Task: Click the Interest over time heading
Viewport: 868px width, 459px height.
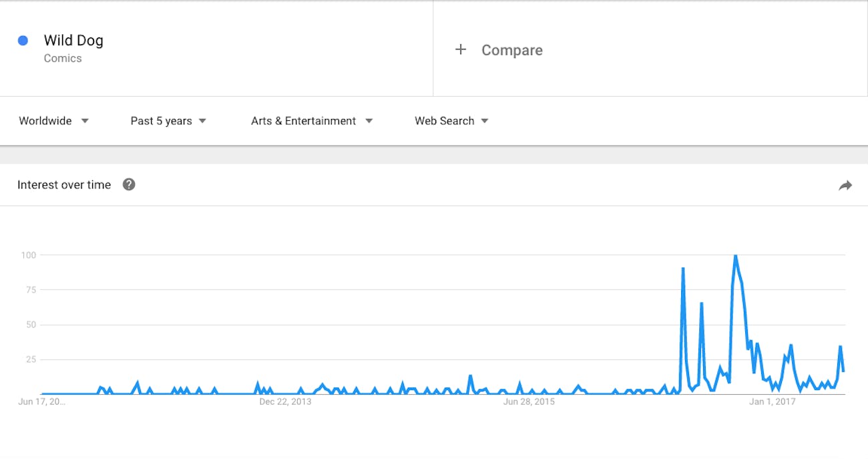Action: coord(64,185)
